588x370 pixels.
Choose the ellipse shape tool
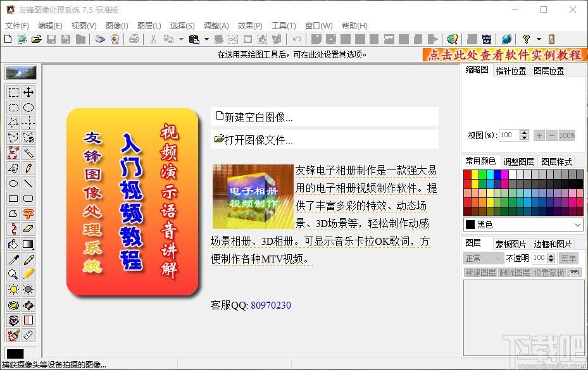click(x=14, y=183)
